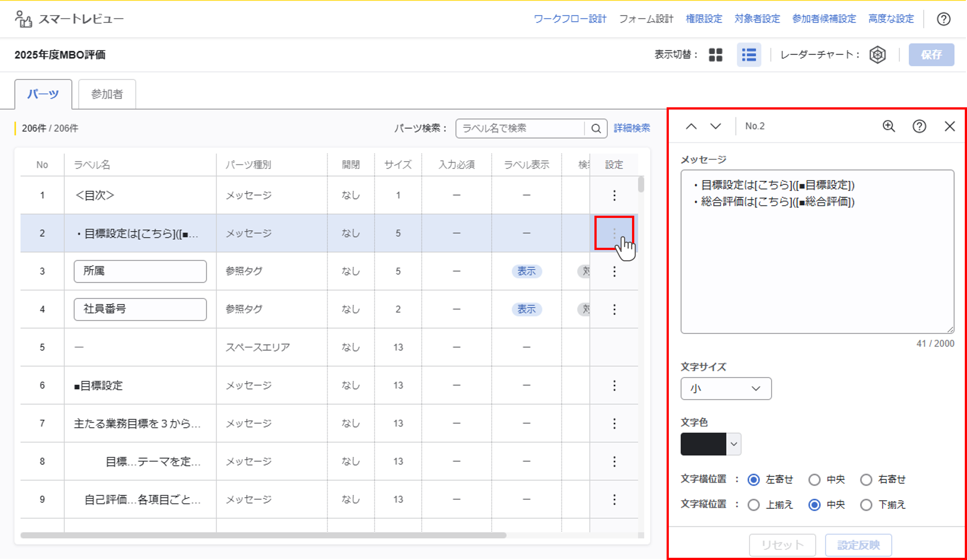967x560 pixels.
Task: Select 上揃え vertical alignment
Action: pos(754,505)
